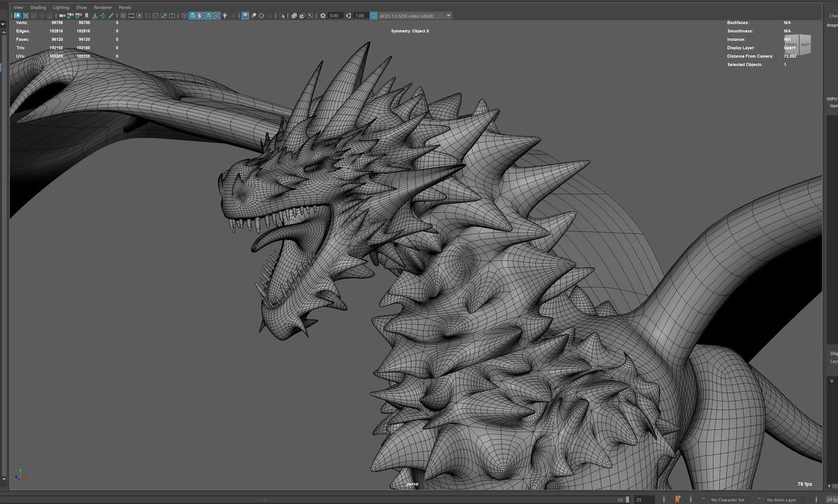
Task: Toggle Textured display checker icon
Action: 216,15
